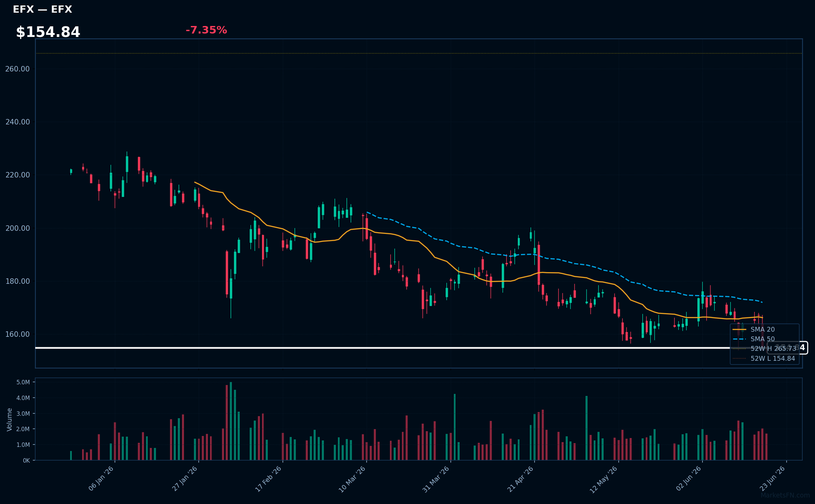Screen dimensions: 815x504
Task: Click the Volume axis title
Action: [x=9, y=420]
